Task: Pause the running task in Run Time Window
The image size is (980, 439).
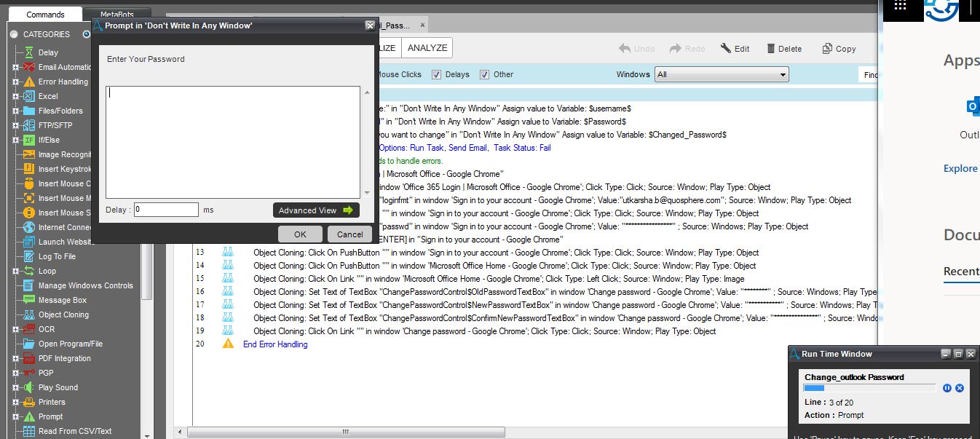Action: [x=947, y=388]
